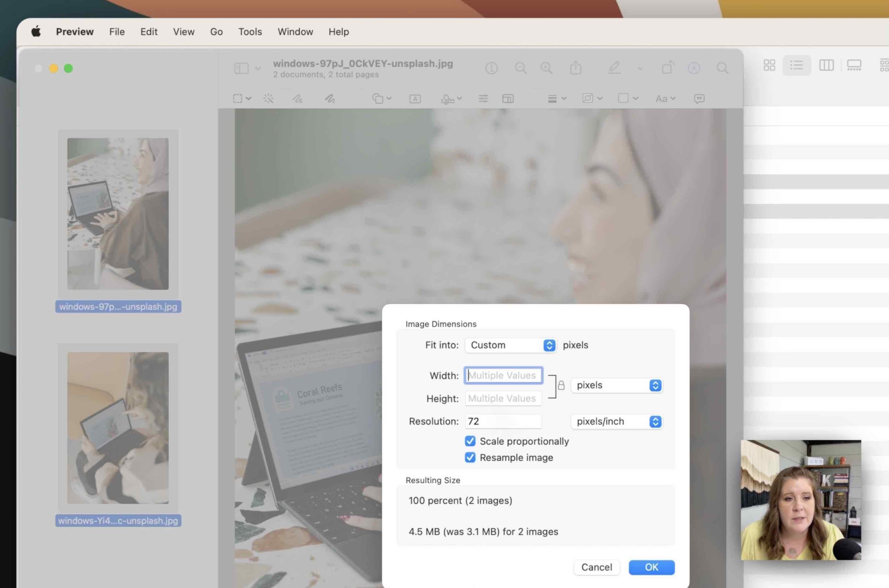
Task: Click the Search magnifier icon
Action: [x=723, y=68]
